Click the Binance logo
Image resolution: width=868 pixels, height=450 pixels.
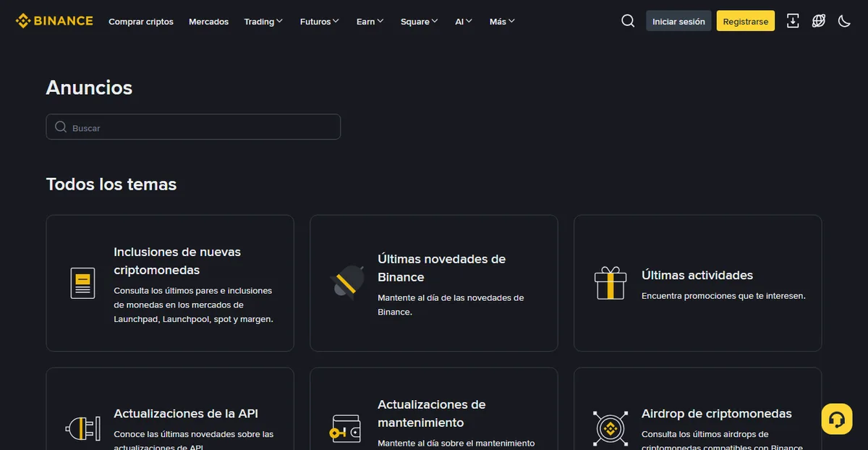(54, 21)
